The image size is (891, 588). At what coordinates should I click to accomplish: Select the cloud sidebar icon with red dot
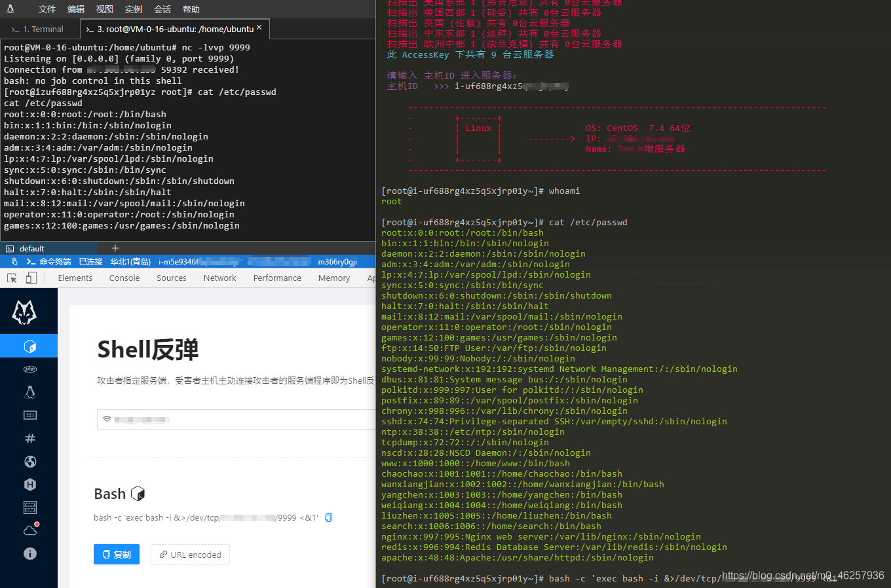click(31, 529)
